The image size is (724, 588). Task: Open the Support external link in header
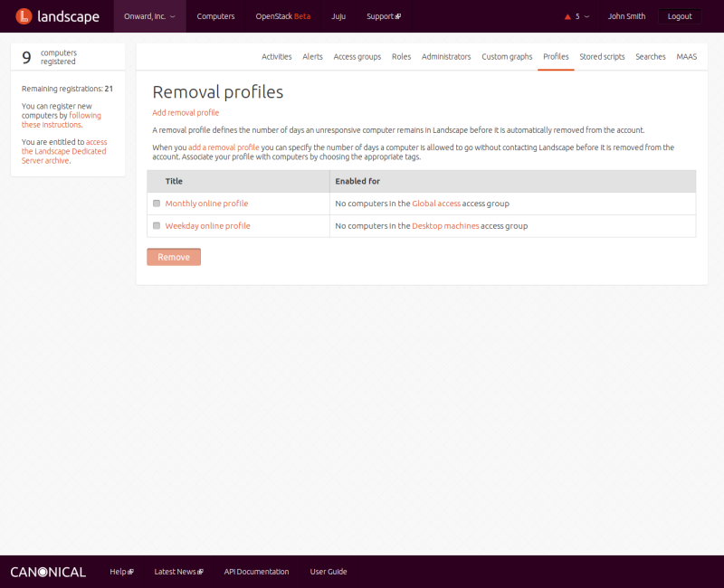pyautogui.click(x=384, y=16)
